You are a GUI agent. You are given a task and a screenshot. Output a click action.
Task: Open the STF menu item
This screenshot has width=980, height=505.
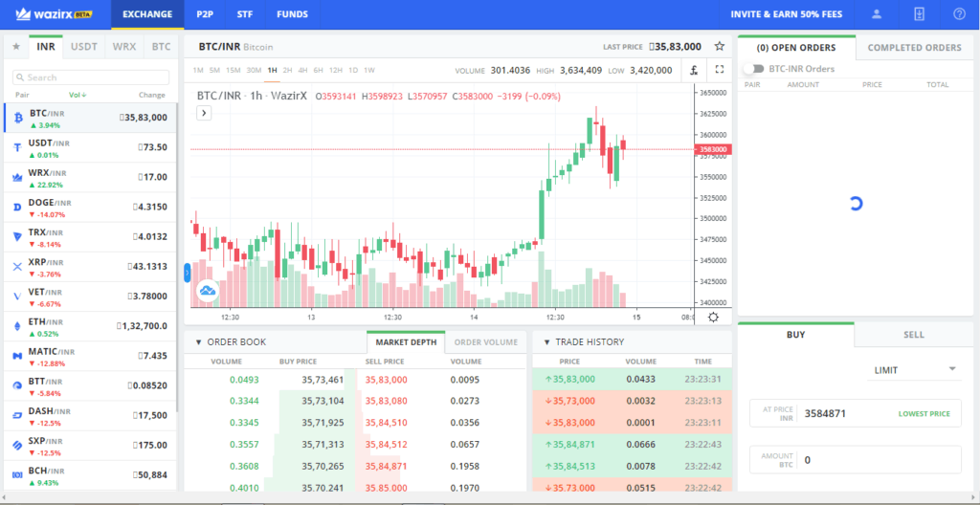tap(245, 14)
